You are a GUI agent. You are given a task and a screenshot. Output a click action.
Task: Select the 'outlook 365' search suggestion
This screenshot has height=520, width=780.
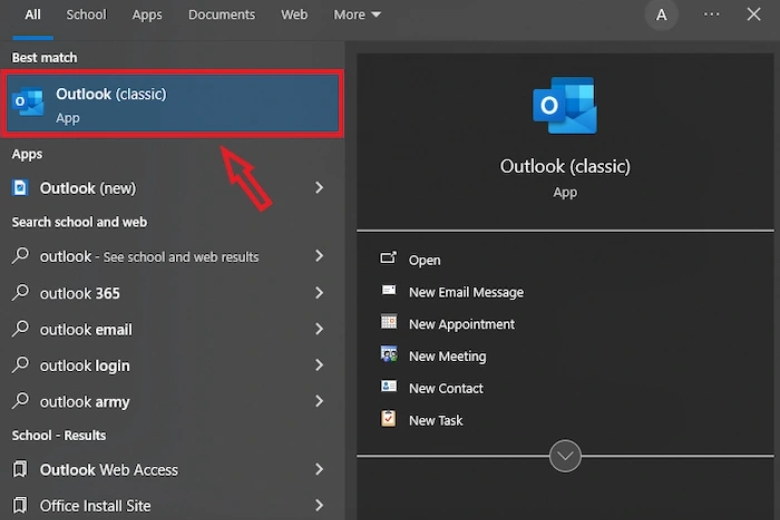click(80, 293)
